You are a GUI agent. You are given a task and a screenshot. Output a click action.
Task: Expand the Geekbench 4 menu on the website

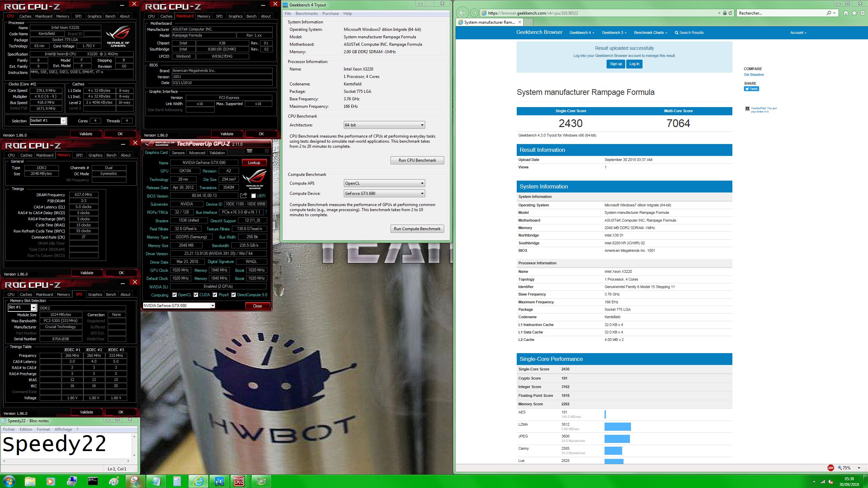581,33
